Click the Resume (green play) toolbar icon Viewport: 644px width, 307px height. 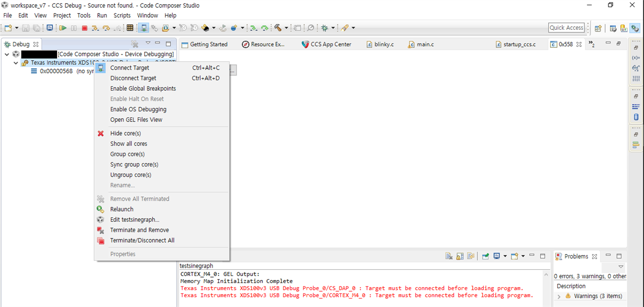click(x=63, y=28)
